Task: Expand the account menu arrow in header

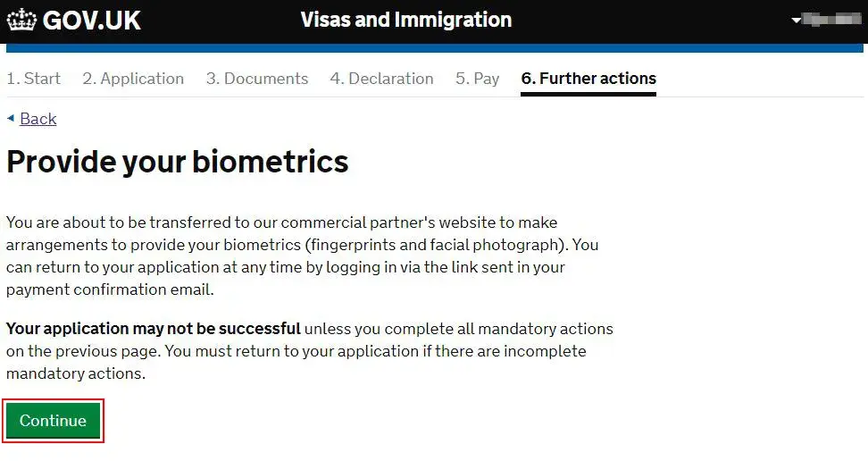Action: [x=797, y=21]
